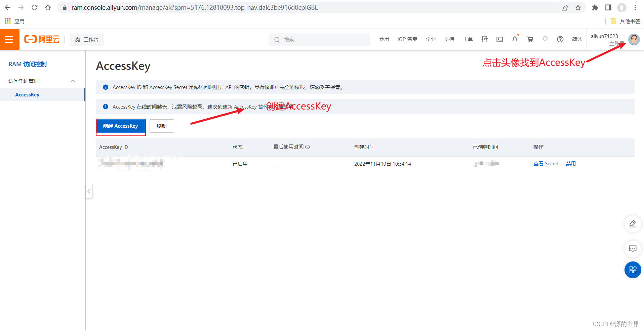The width and height of the screenshot is (644, 330).
Task: Click the 最后使用时间 help icon
Action: coord(307,147)
